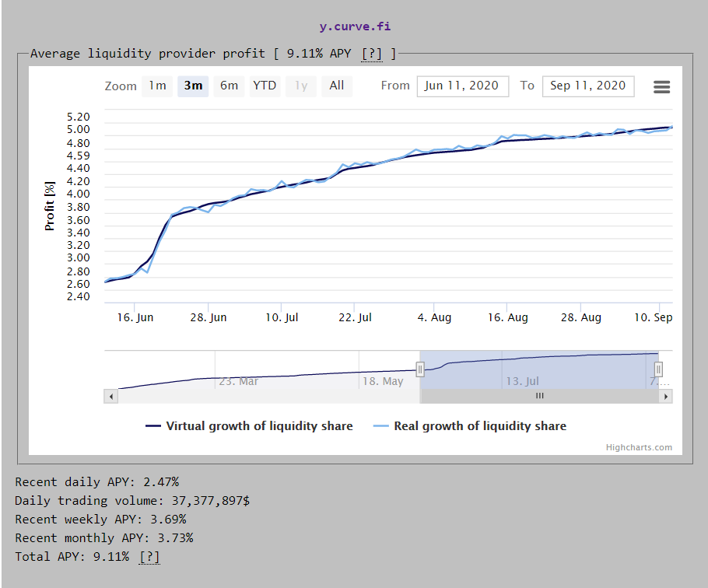The image size is (708, 588).
Task: Click the navigator left scroll arrow
Action: pos(111,396)
